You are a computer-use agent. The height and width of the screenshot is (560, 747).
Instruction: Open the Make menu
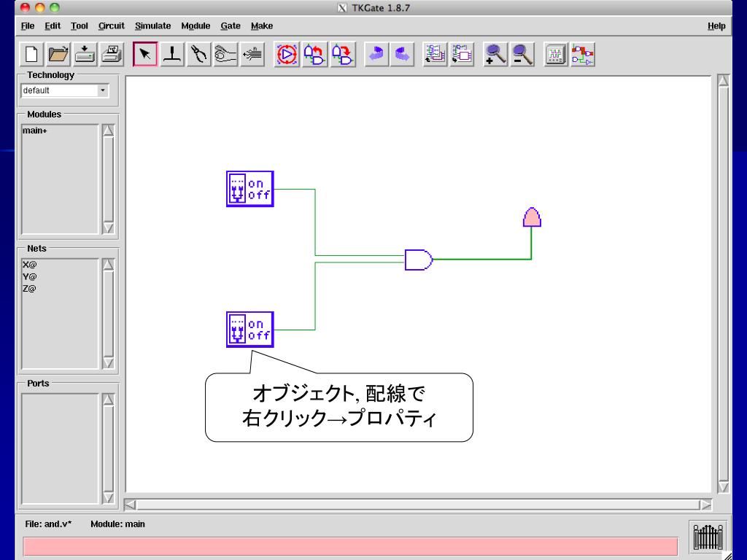coord(262,26)
